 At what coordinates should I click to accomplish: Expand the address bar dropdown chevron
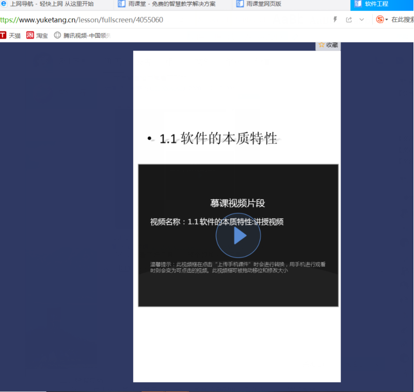[362, 20]
